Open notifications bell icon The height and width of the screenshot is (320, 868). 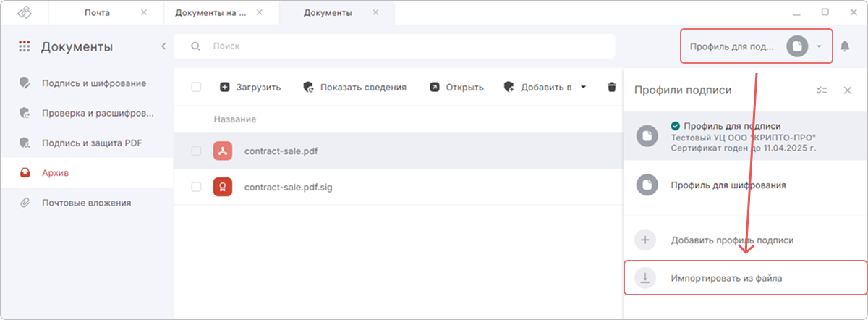(845, 46)
